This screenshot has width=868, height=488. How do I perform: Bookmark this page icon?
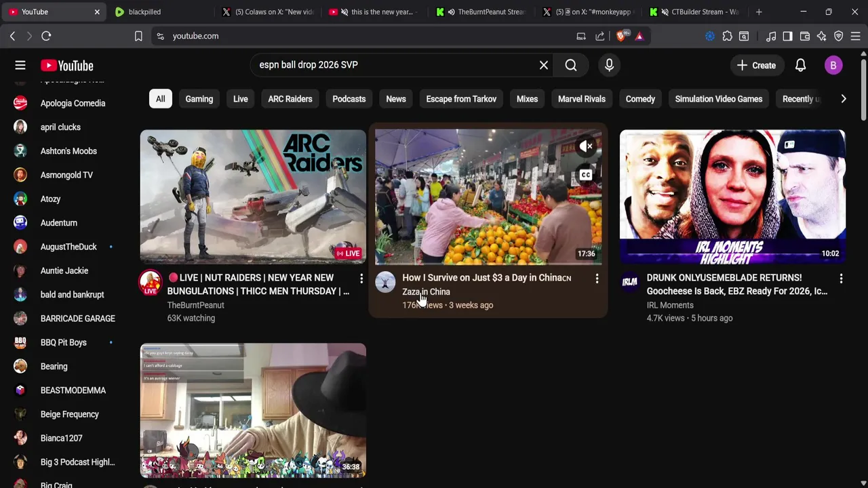pos(138,36)
